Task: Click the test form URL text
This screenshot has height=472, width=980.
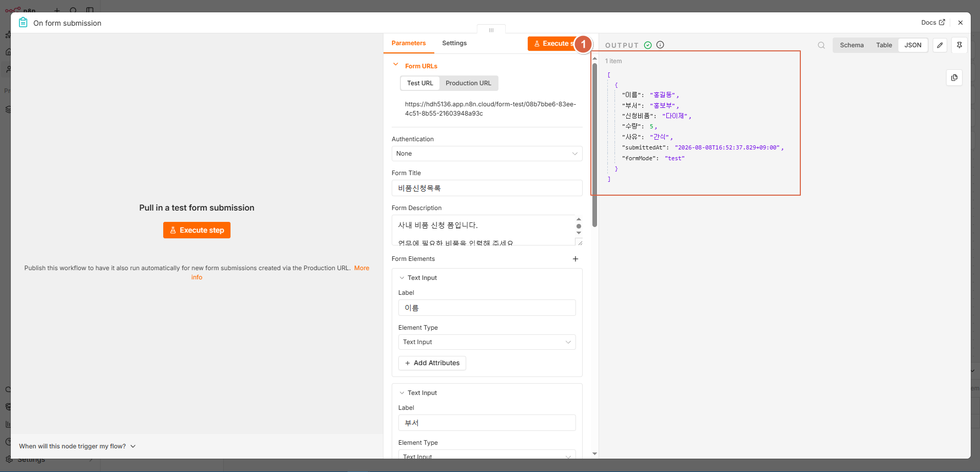Action: coord(490,109)
